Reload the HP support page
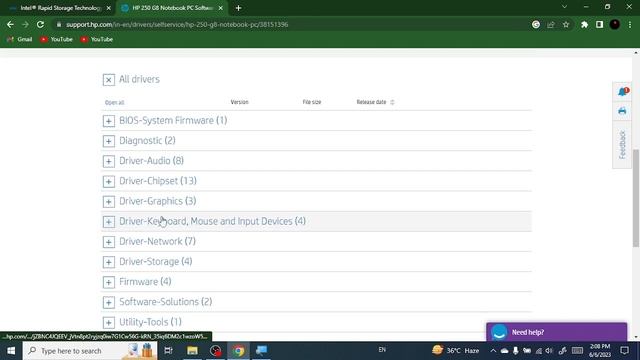Viewport: 640px width, 360px height. click(40, 24)
